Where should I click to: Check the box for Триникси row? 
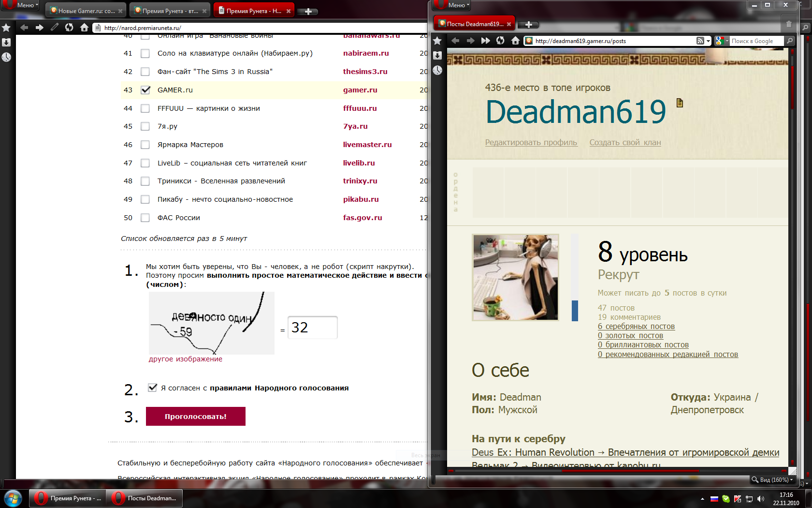click(145, 181)
